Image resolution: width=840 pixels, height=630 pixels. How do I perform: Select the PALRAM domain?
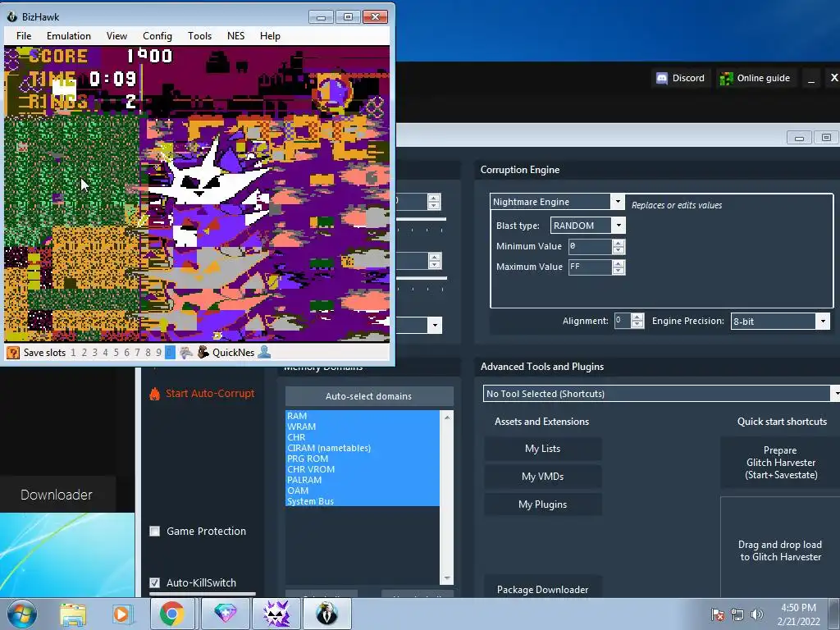(362, 480)
